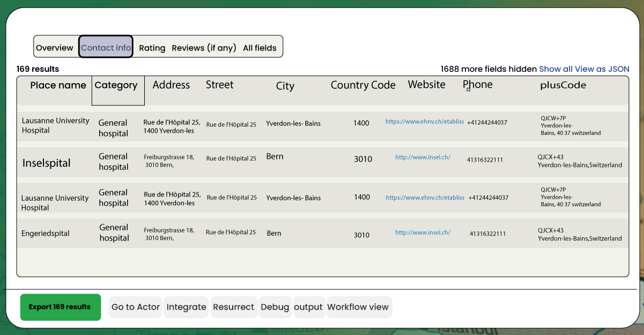The width and height of the screenshot is (644, 335).
Task: Click Rue de l'Hôpital 25 street in Engeriedspital row
Action: 231,232
